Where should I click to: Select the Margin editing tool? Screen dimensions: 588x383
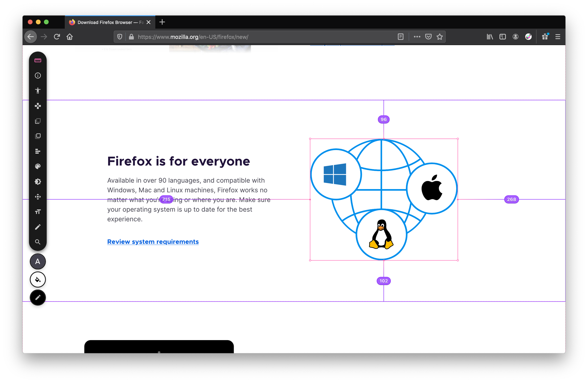38,121
